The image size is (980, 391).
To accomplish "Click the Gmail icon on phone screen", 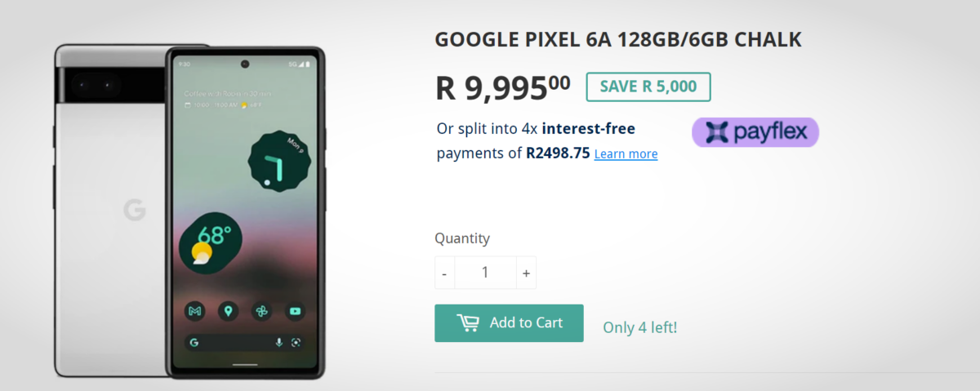I will point(194,311).
